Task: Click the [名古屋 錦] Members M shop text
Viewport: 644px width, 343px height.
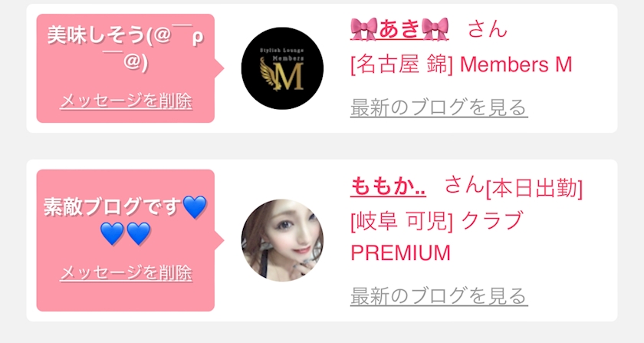Action: point(462,65)
